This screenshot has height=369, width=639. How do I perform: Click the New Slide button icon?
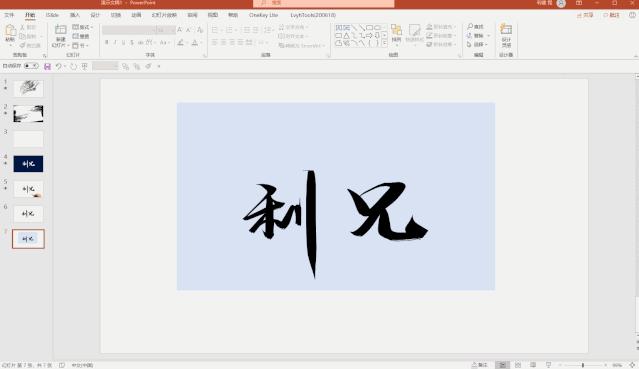61,30
